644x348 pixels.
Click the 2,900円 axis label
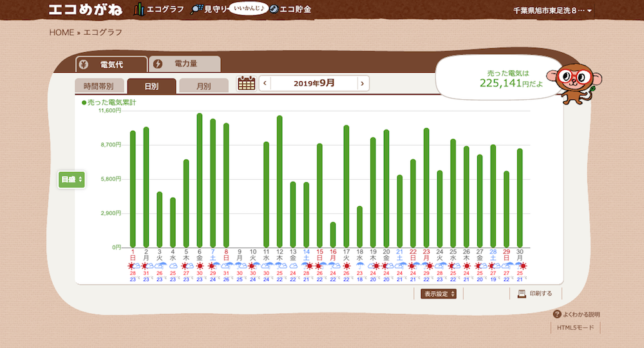coord(111,213)
